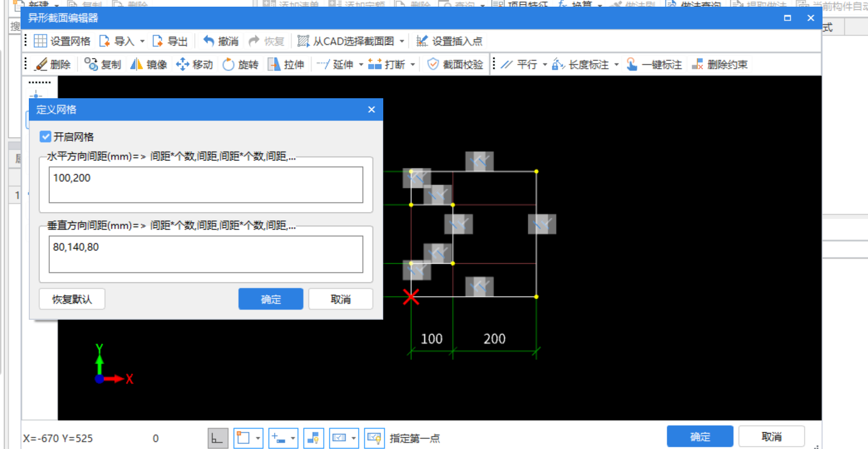Open the 导入 dropdown arrow

tap(142, 41)
